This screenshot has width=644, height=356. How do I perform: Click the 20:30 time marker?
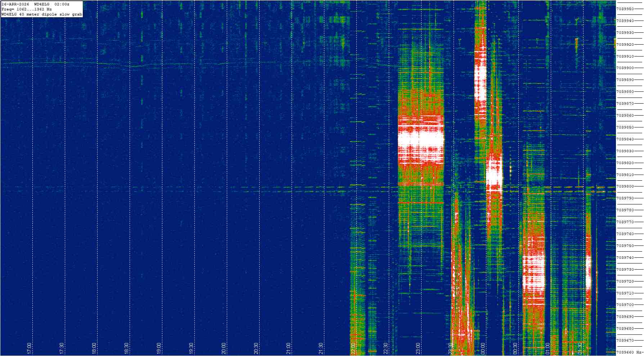256,348
